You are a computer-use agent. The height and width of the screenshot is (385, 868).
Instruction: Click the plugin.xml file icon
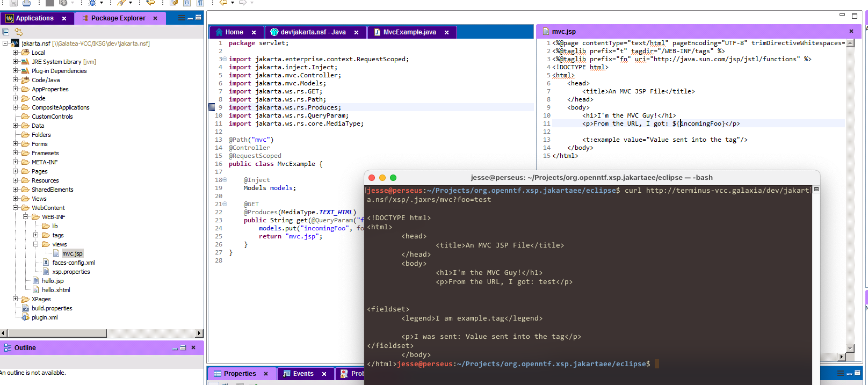(x=25, y=317)
